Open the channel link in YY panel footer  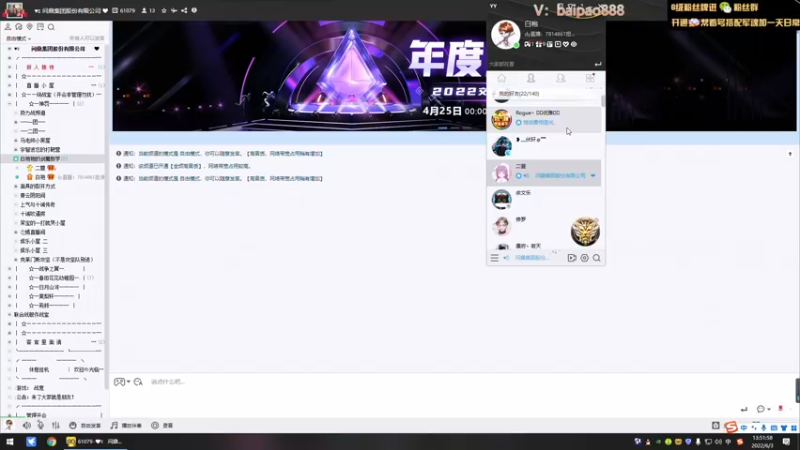(x=531, y=258)
